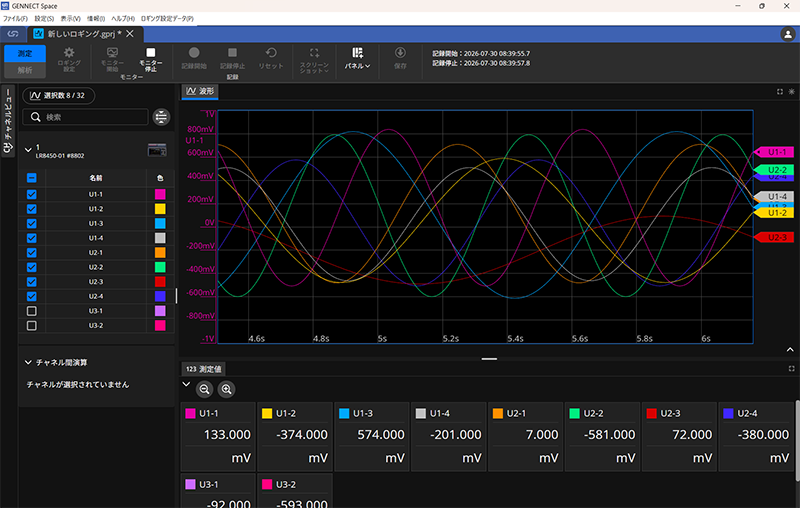800x508 pixels.
Task: Open the ファイル(F) menu
Action: [15, 18]
